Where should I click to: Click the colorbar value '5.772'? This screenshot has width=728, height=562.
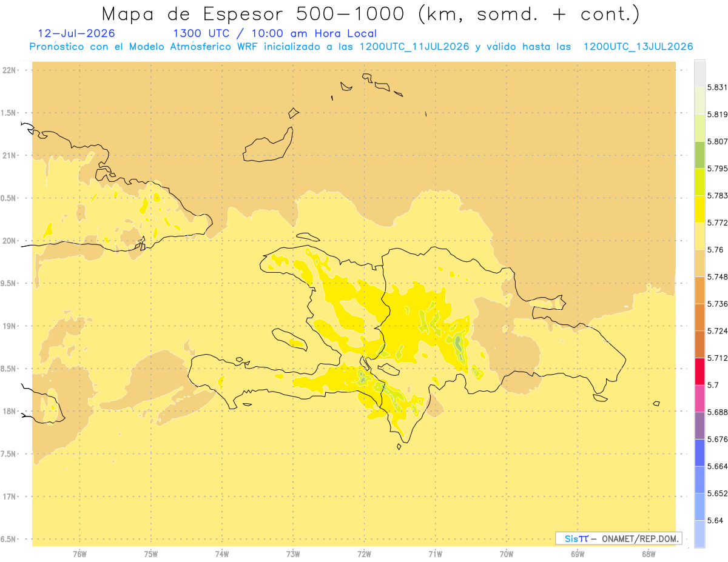718,223
